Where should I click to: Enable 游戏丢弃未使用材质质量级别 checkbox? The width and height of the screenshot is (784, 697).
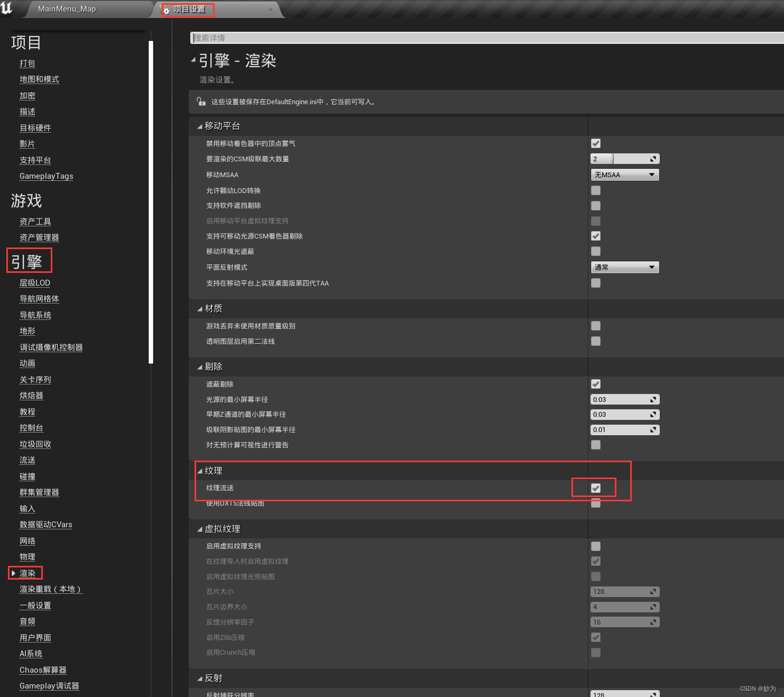[x=596, y=326]
